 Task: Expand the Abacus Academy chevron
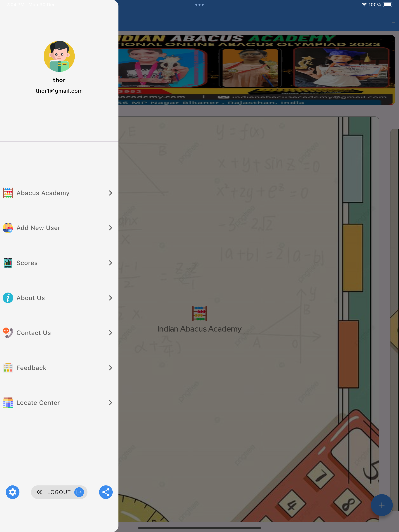tap(110, 193)
